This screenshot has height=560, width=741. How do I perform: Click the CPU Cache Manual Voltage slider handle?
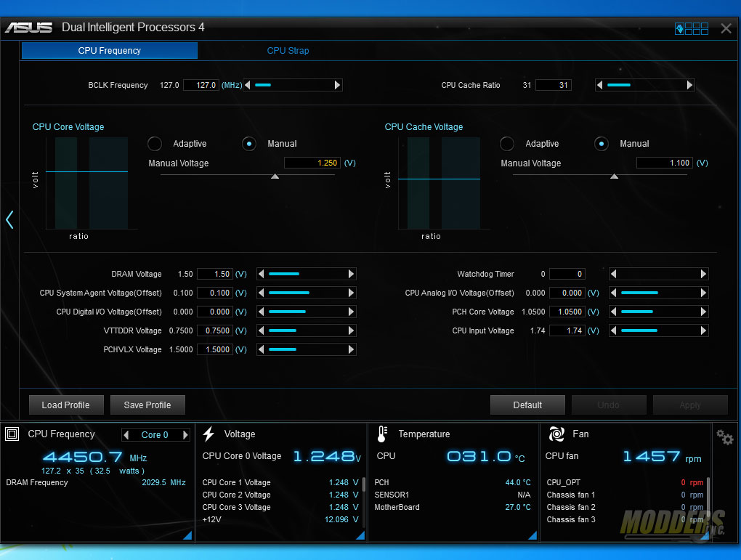(x=615, y=176)
